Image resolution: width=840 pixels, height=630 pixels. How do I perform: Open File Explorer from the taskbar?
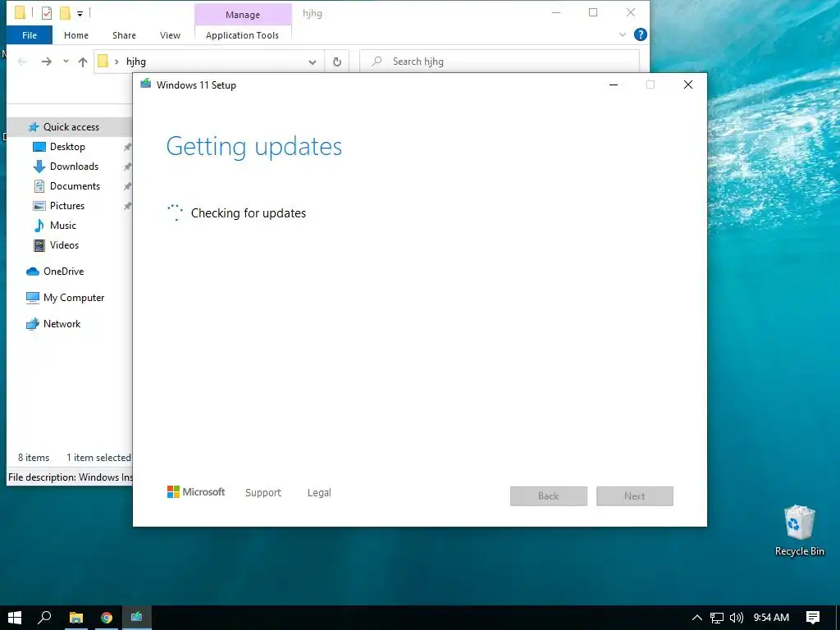[76, 618]
